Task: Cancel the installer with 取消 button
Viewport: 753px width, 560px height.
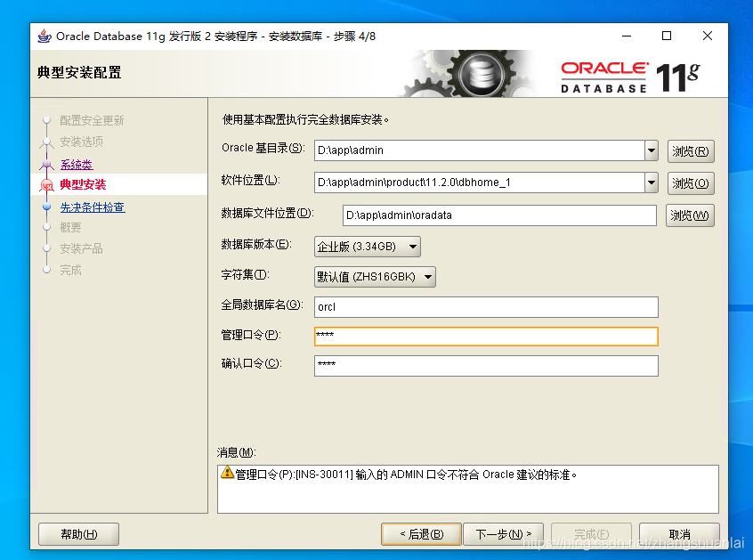Action: tap(679, 534)
